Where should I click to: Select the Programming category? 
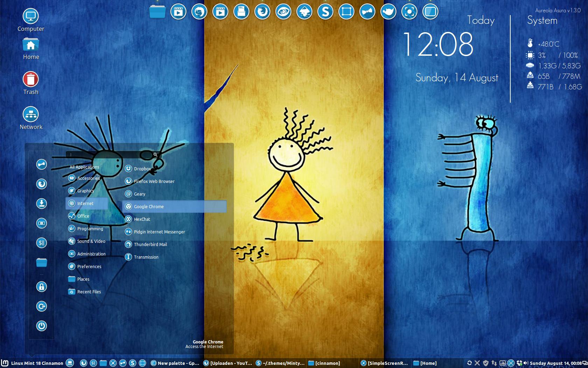[x=86, y=229]
